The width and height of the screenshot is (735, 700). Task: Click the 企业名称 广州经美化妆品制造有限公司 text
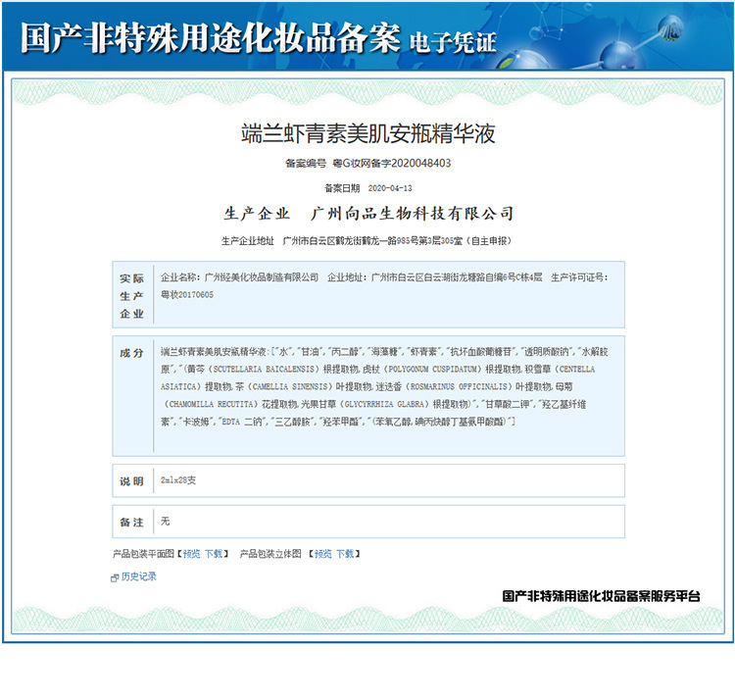[239, 277]
